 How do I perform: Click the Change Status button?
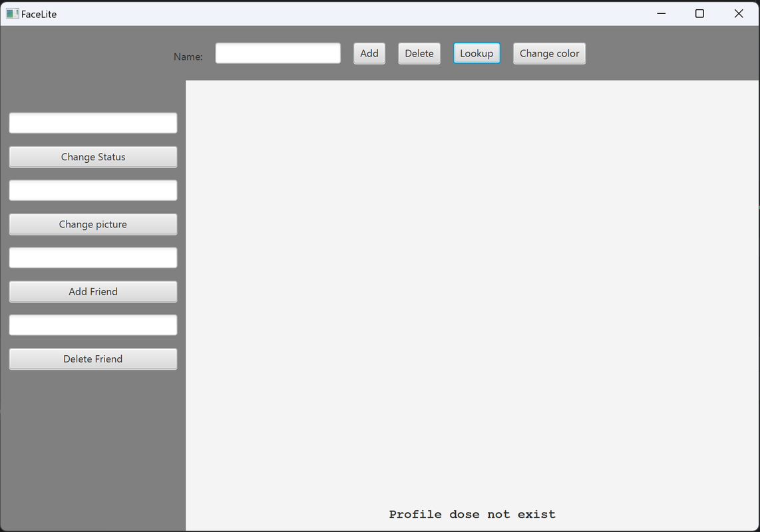click(x=93, y=157)
